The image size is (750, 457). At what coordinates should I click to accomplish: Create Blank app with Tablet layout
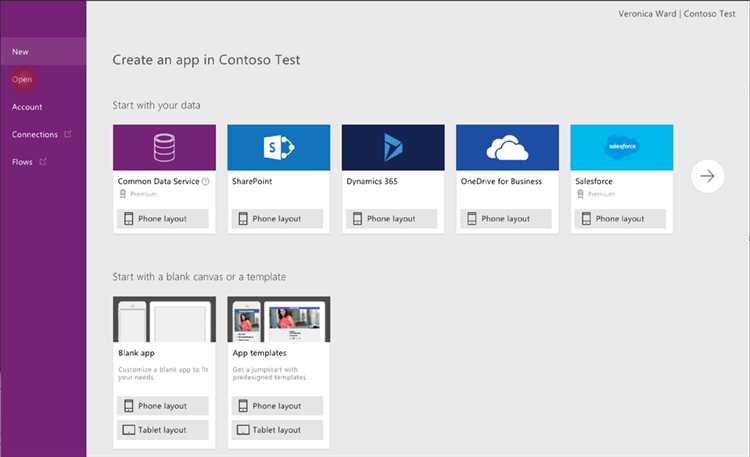[x=163, y=430]
